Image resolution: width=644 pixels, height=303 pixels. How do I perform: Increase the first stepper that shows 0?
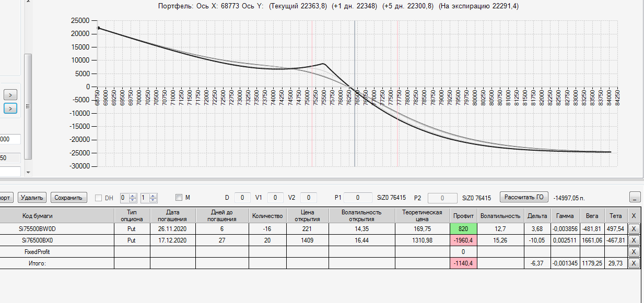pos(133,196)
